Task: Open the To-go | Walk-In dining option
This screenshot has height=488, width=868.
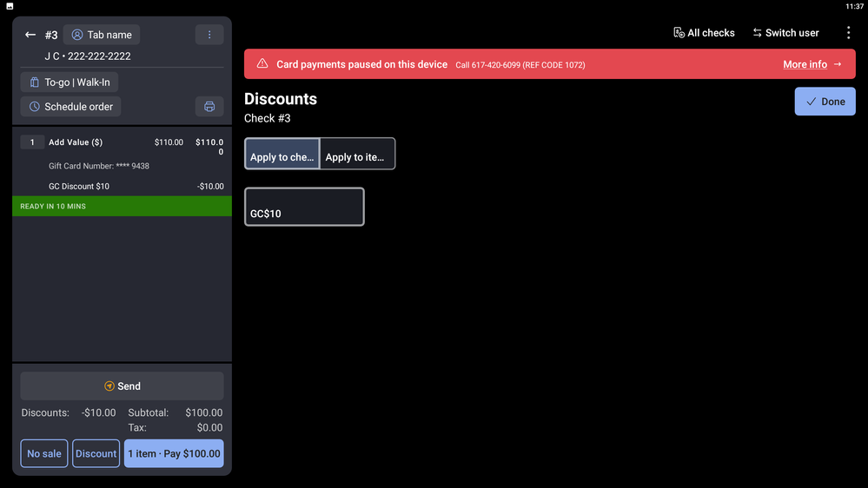Action: click(x=70, y=82)
